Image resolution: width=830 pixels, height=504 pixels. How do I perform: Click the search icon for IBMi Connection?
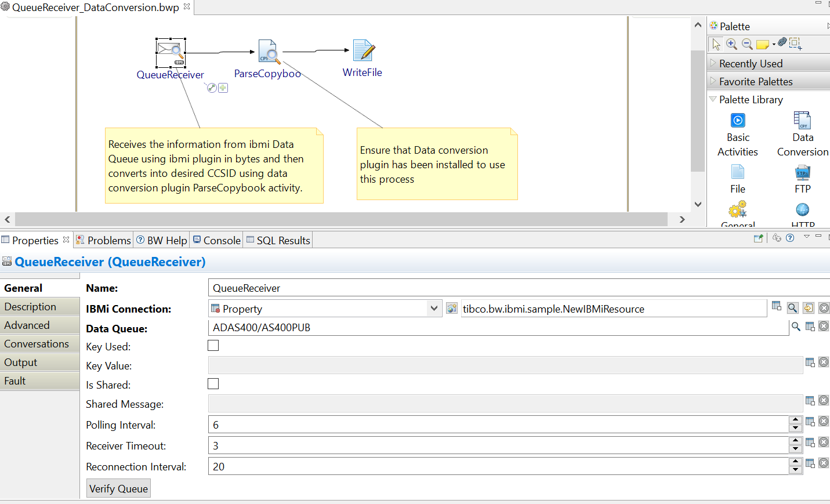[x=793, y=308]
